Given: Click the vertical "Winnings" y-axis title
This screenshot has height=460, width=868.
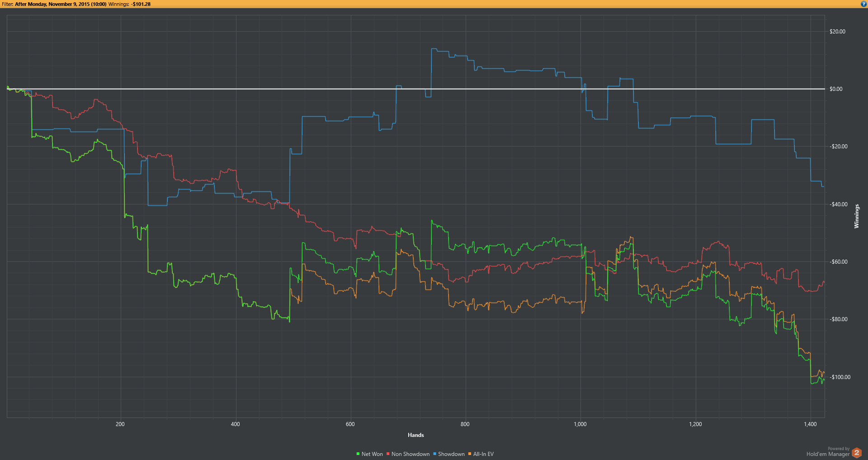Looking at the screenshot, I should [856, 216].
